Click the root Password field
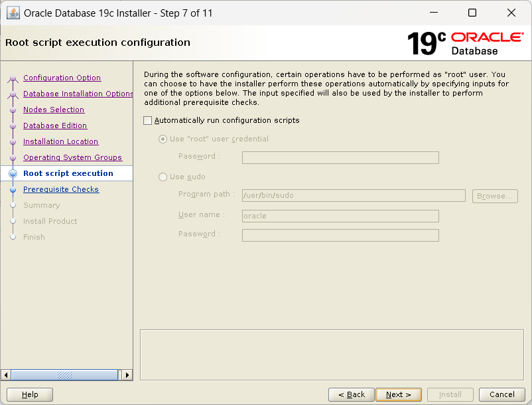Viewport: 532px width, 405px height. point(340,157)
